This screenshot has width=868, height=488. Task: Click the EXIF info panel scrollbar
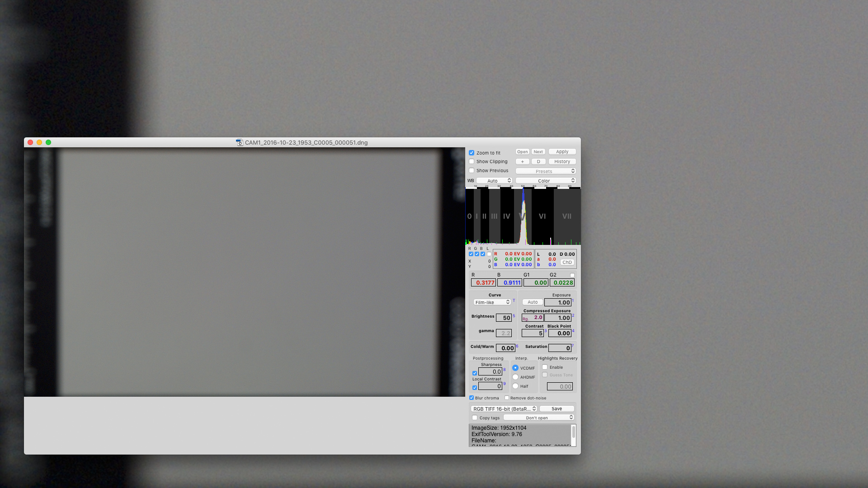[x=574, y=432]
